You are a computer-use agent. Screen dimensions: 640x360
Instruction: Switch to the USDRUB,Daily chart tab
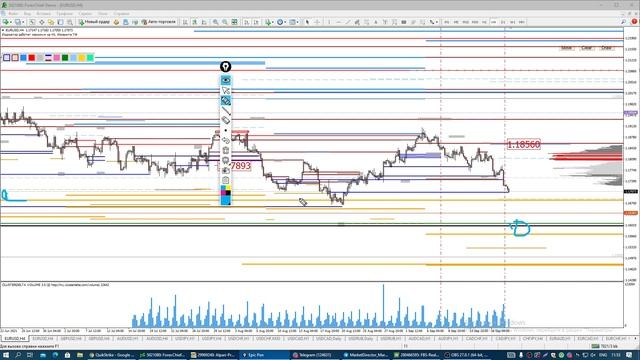point(360,339)
